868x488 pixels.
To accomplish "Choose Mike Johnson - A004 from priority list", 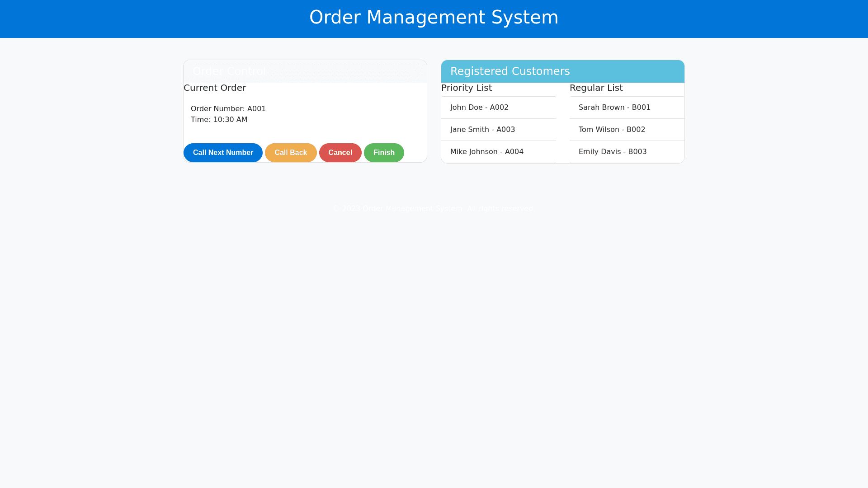I will pyautogui.click(x=486, y=152).
